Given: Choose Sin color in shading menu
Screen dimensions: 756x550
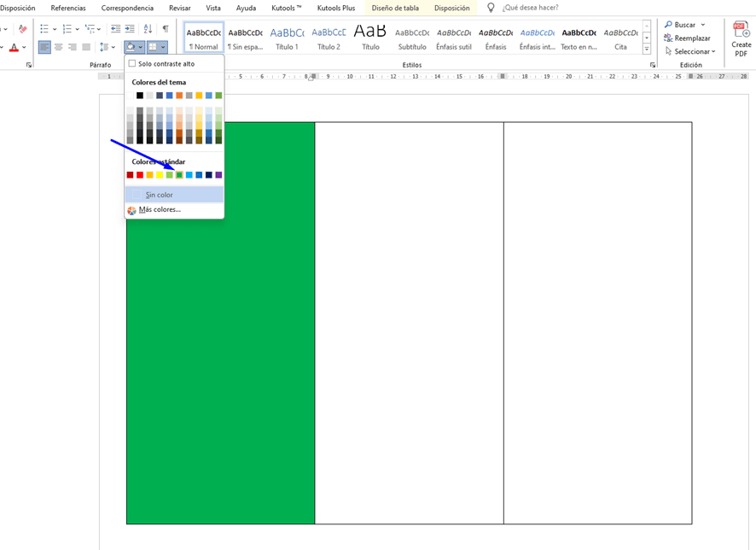Looking at the screenshot, I should [159, 195].
